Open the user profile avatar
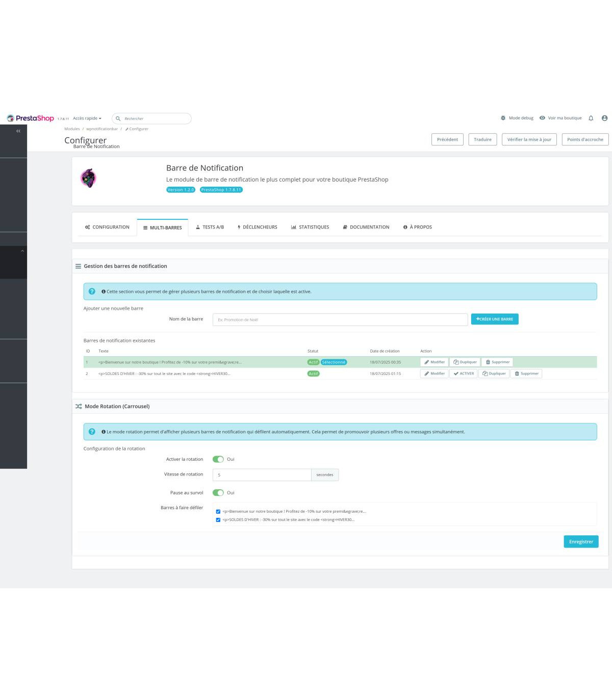The width and height of the screenshot is (612, 700). point(604,118)
